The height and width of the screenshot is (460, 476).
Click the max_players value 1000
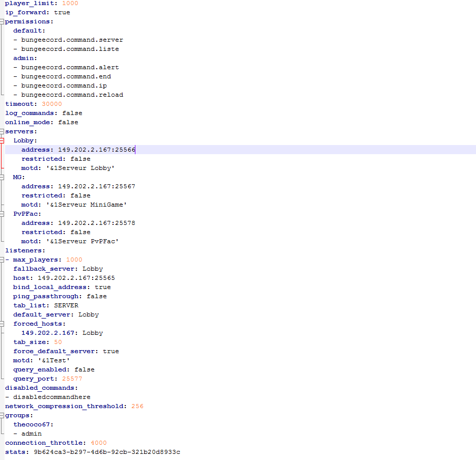74,260
